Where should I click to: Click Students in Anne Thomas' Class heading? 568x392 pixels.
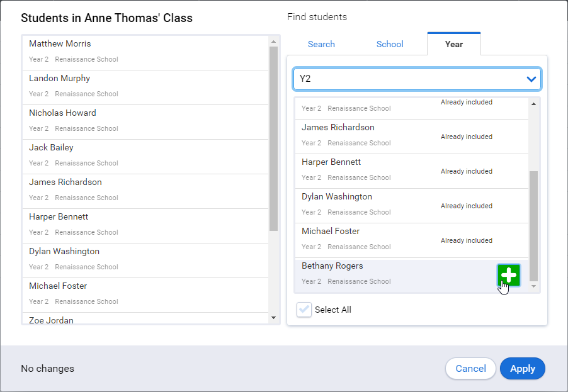click(x=106, y=18)
